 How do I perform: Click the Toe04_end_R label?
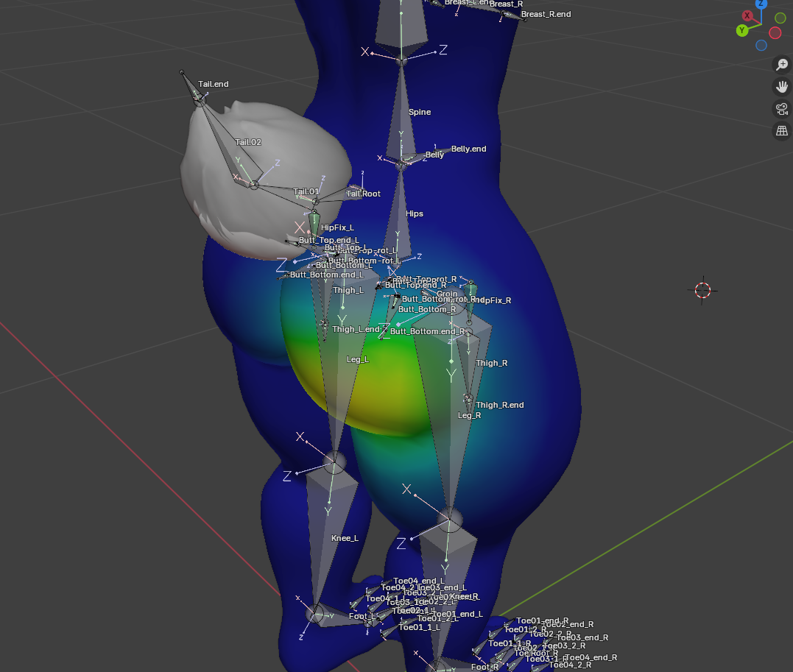point(591,657)
